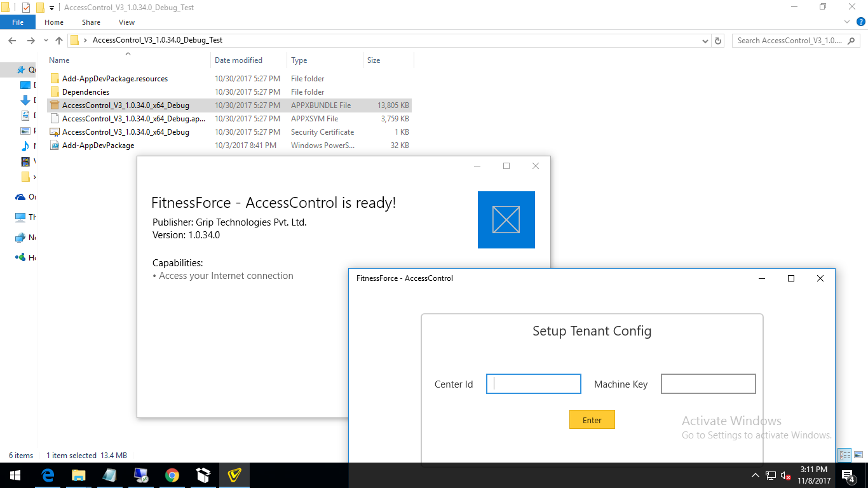Click the '13,805 KB' size cell
Image resolution: width=868 pixels, height=488 pixels.
(393, 105)
